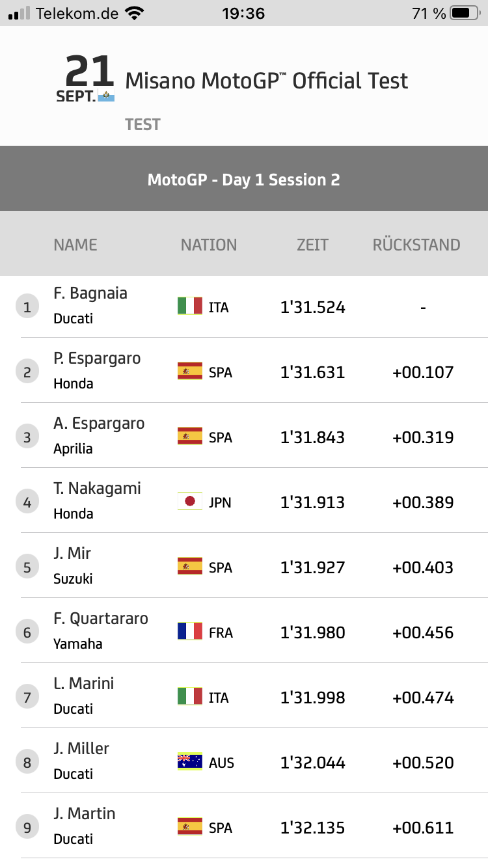Viewport: 488px width, 868px height.
Task: Tap the French flag in Quartararo's row
Action: point(190,632)
